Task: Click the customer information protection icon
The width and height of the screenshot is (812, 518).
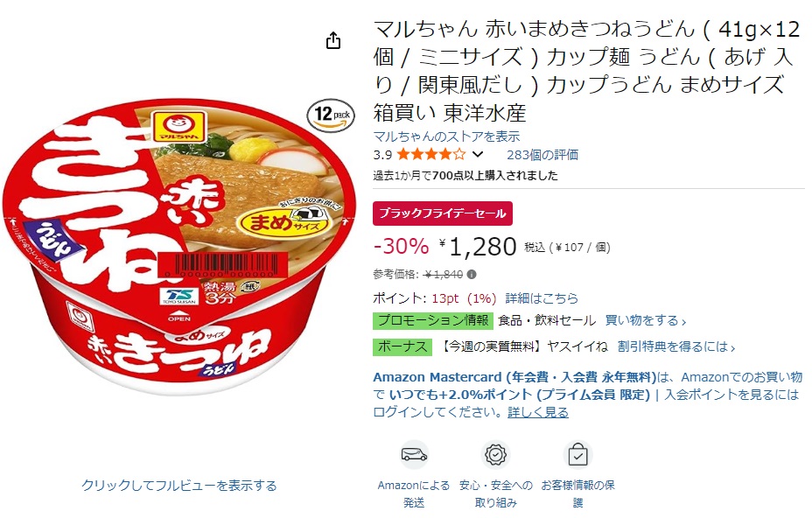Action: click(577, 455)
